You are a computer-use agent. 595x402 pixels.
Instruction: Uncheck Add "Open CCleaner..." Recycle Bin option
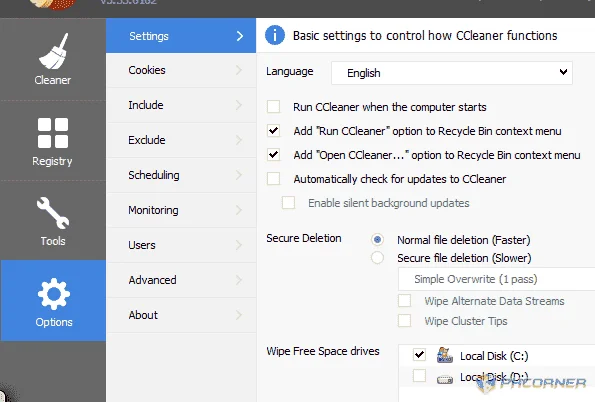coord(273,154)
